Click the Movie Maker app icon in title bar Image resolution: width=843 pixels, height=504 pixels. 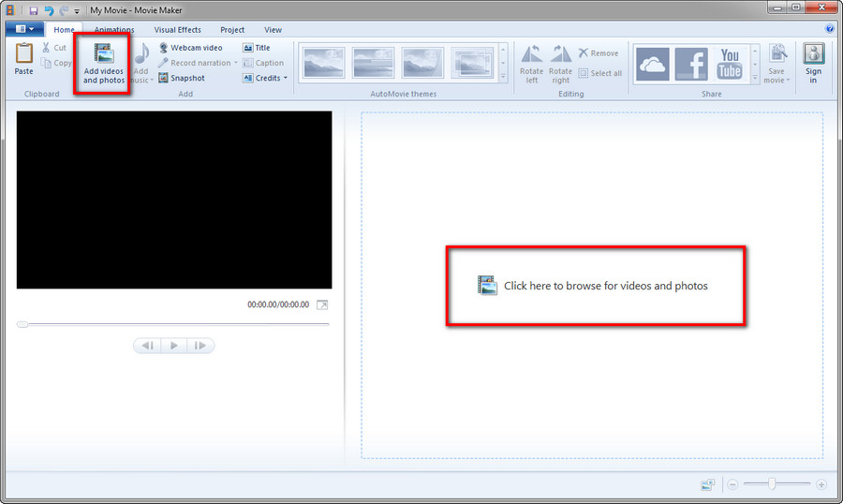10,10
